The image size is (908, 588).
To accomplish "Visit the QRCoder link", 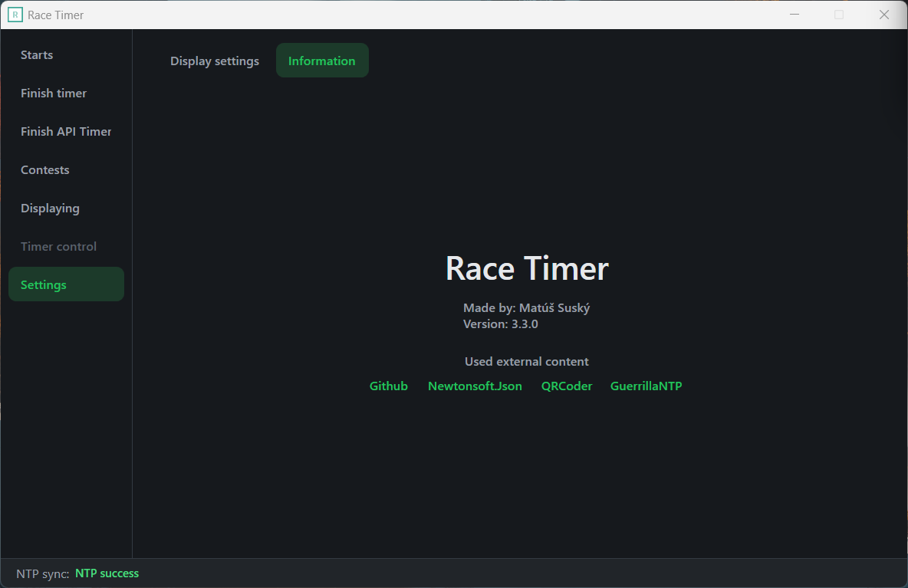I will (566, 386).
